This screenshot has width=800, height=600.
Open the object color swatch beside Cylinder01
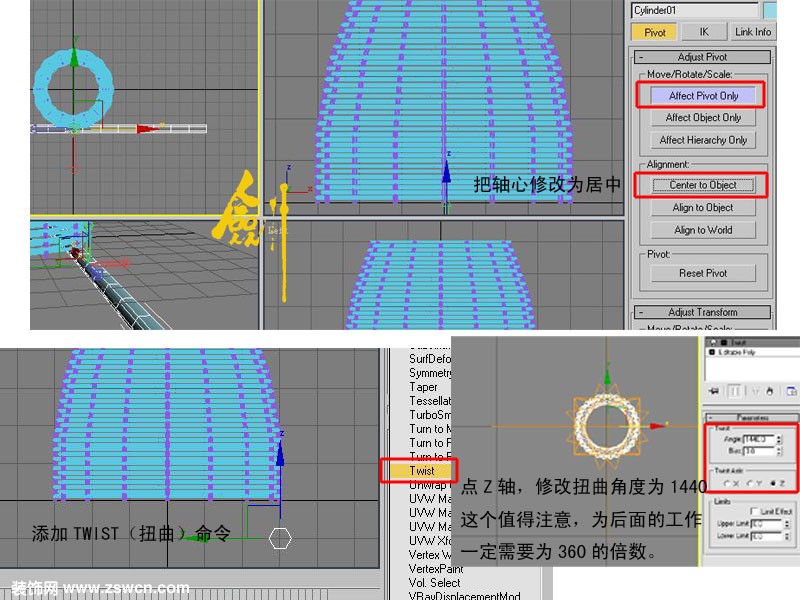[x=770, y=10]
